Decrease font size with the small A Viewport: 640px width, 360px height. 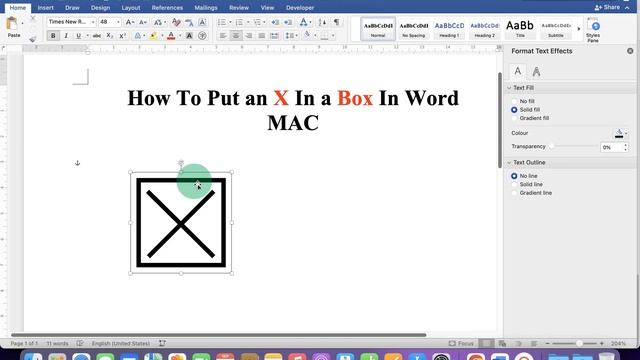143,22
